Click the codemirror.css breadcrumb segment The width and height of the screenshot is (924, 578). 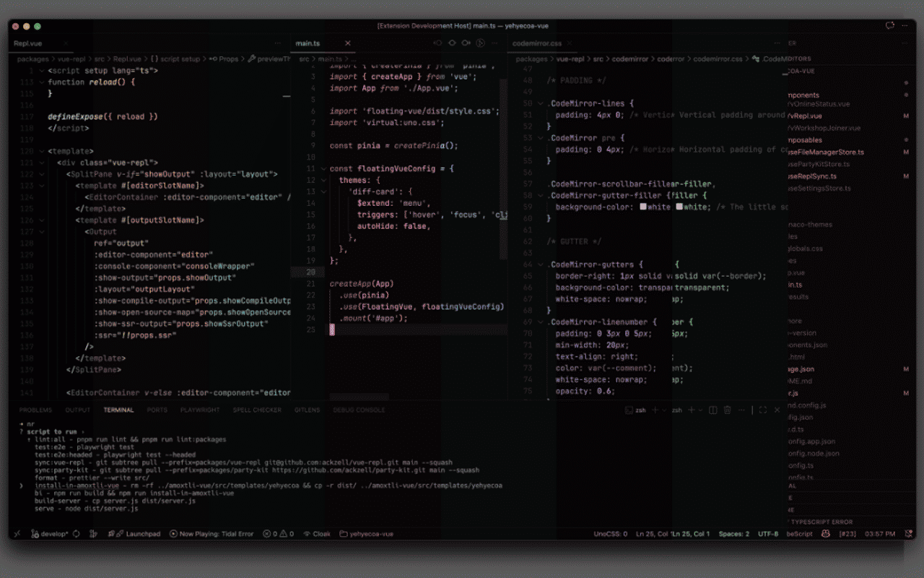[x=718, y=59]
